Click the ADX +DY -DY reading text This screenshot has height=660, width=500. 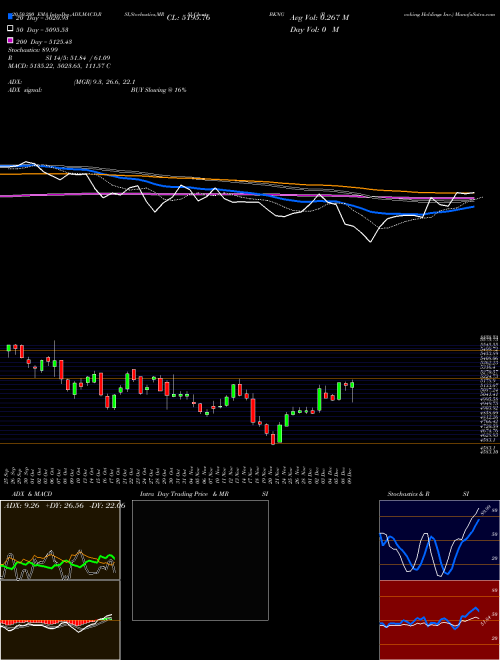(64, 506)
